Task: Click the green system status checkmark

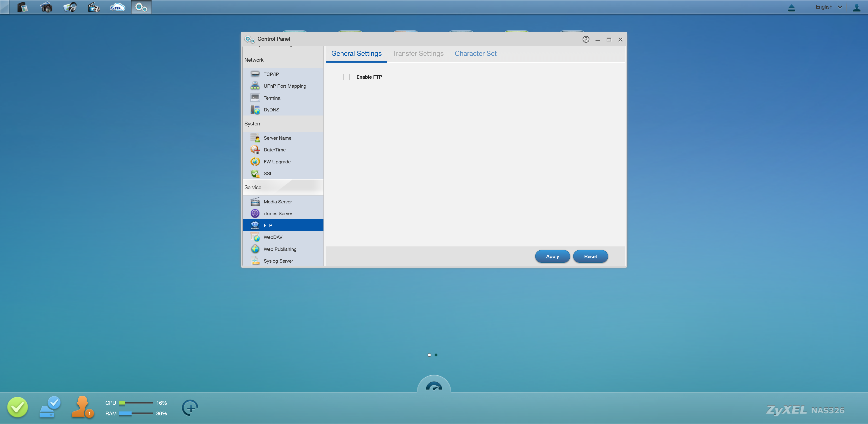Action: tap(18, 407)
